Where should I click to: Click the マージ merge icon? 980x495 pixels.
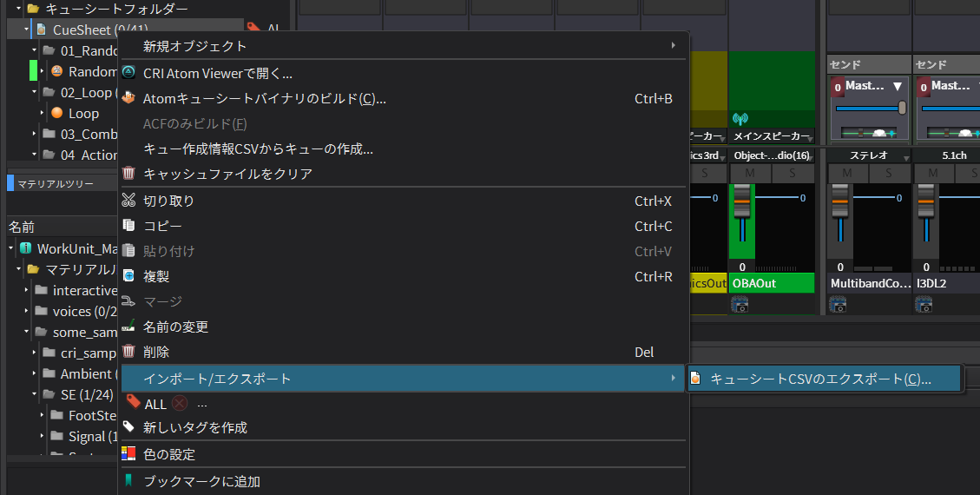128,301
